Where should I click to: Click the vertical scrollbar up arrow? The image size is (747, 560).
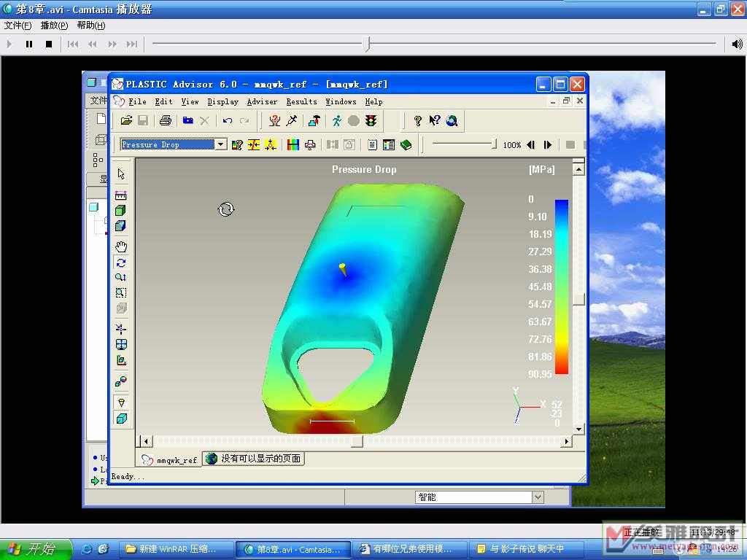578,169
